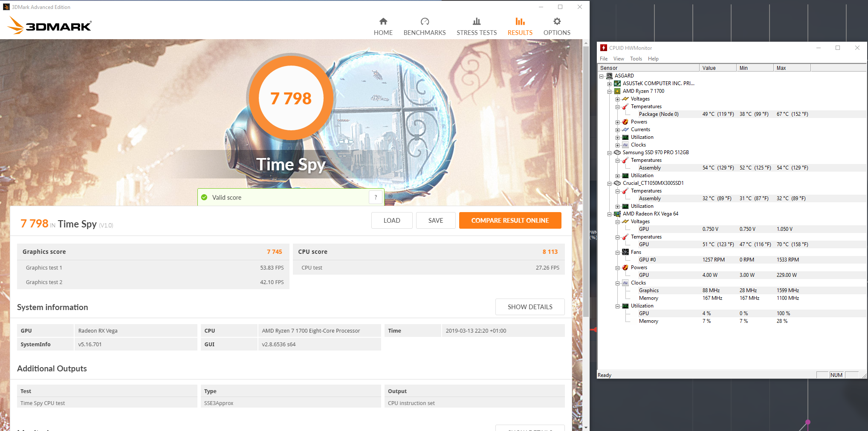Open the Help menu in HWMonitor

[653, 59]
